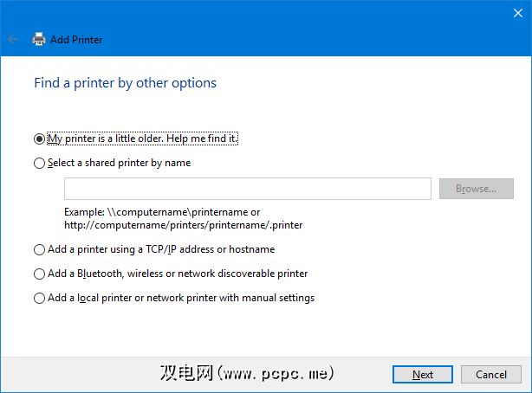Cancel the Add Printer dialog

tap(490, 375)
